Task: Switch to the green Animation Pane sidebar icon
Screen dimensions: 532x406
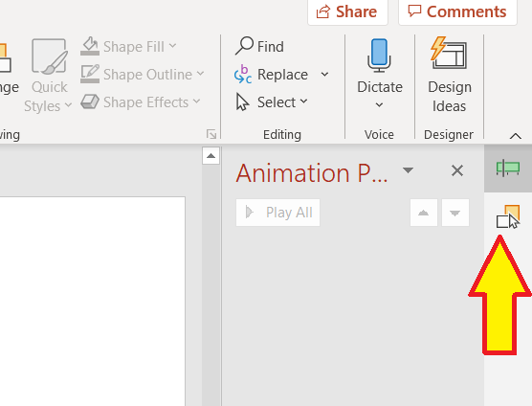Action: (x=508, y=168)
